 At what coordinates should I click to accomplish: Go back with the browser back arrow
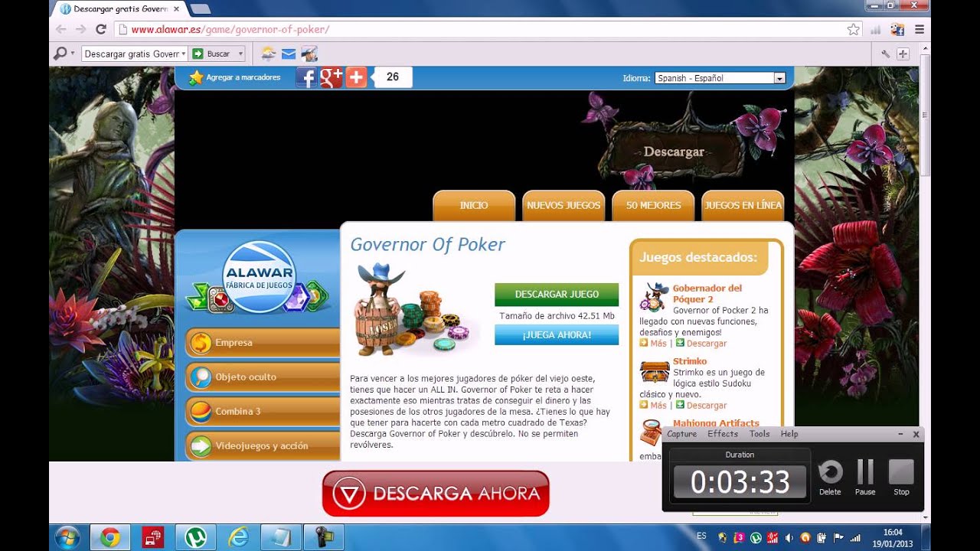point(61,29)
